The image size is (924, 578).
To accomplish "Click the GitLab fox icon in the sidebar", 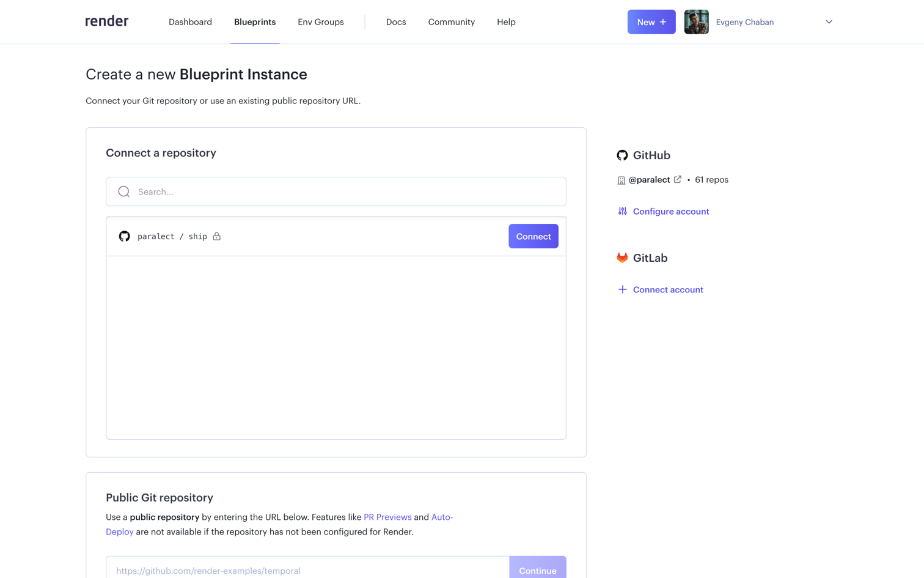I will click(x=622, y=258).
